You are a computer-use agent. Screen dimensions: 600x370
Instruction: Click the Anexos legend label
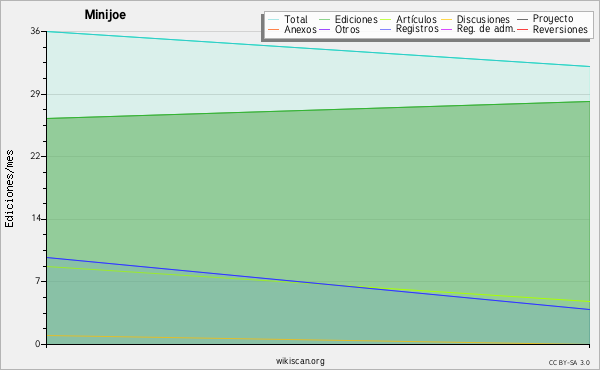click(x=300, y=29)
